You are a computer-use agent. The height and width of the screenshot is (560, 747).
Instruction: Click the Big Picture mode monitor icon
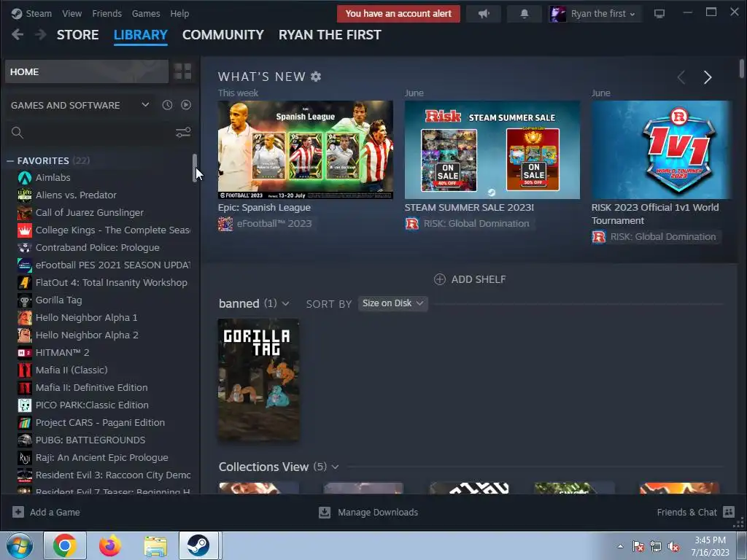pos(659,14)
